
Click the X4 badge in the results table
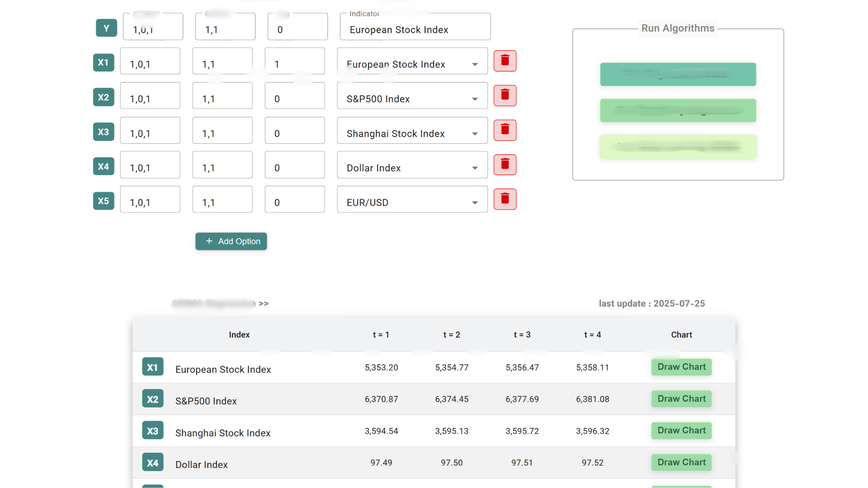pyautogui.click(x=153, y=462)
